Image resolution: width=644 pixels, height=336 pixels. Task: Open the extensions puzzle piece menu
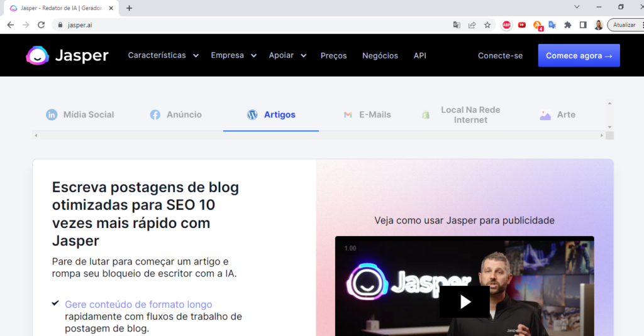click(568, 25)
